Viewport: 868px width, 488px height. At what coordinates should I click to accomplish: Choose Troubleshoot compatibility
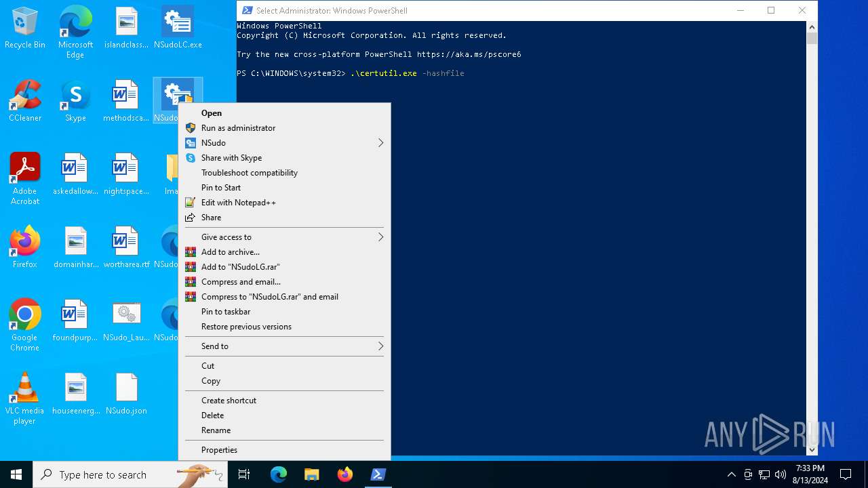pyautogui.click(x=285, y=173)
